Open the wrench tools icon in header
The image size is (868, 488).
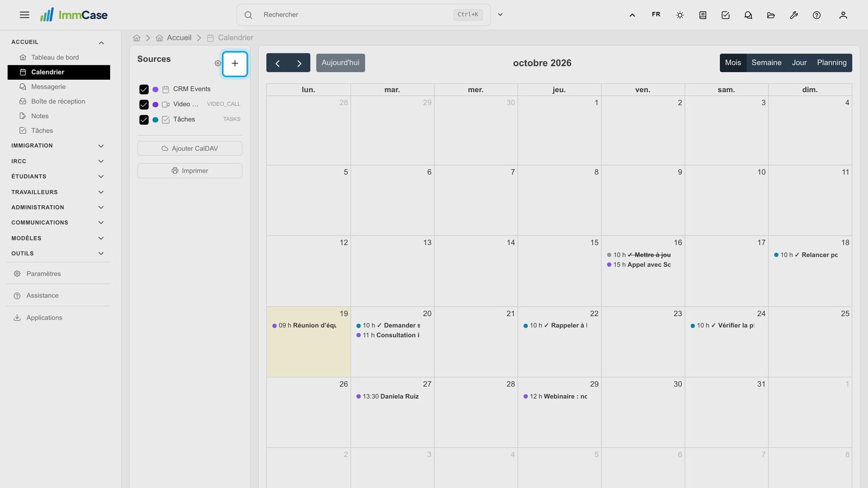[x=794, y=15]
